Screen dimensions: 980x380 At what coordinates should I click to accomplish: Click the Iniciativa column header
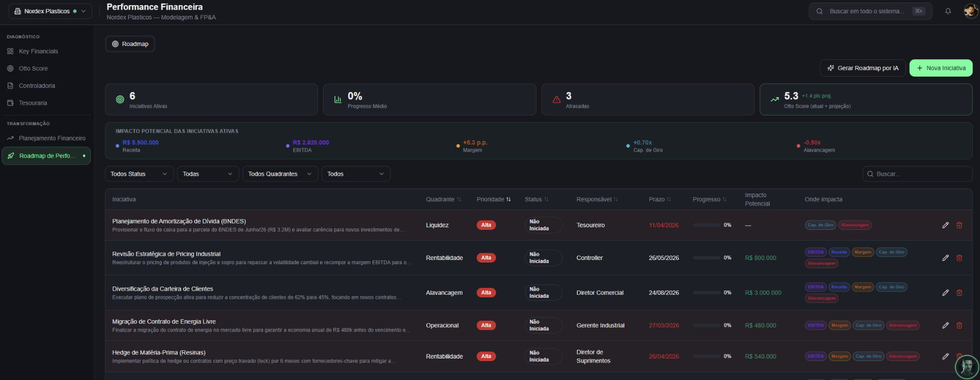124,200
